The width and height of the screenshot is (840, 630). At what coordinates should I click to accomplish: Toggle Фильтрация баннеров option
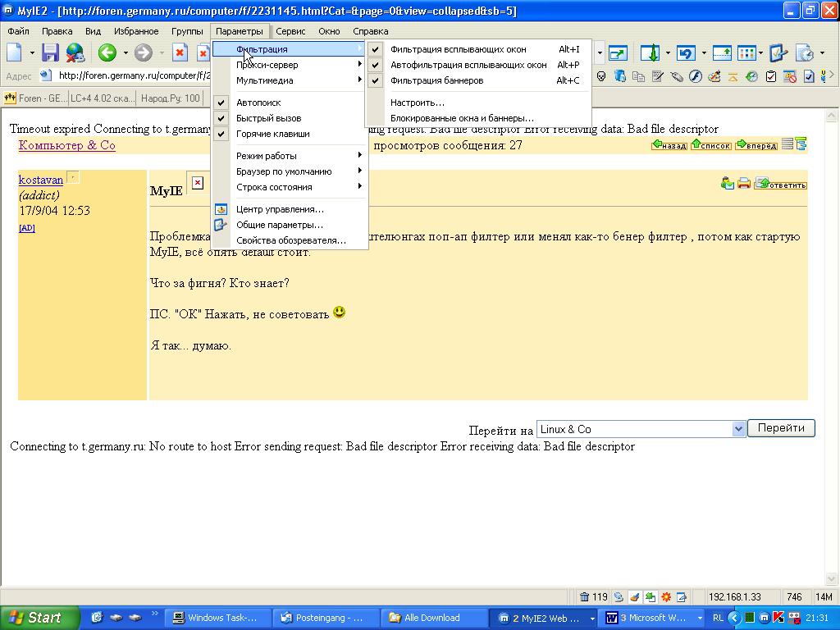[478, 80]
